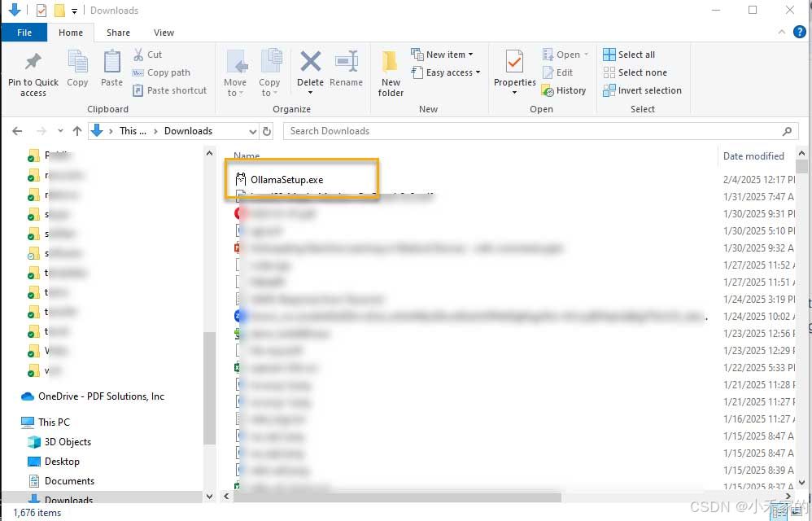The image size is (812, 521).
Task: Open the Copy to menu
Action: click(x=269, y=73)
